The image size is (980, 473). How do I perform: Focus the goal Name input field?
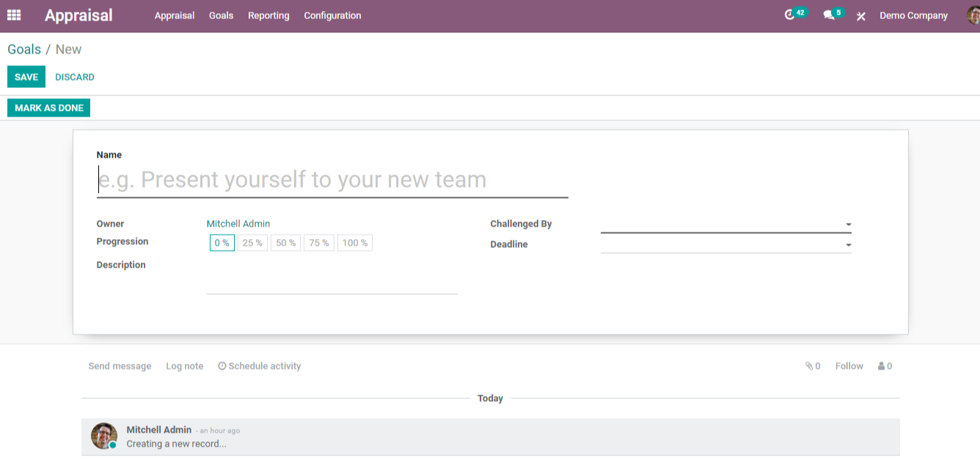(332, 180)
